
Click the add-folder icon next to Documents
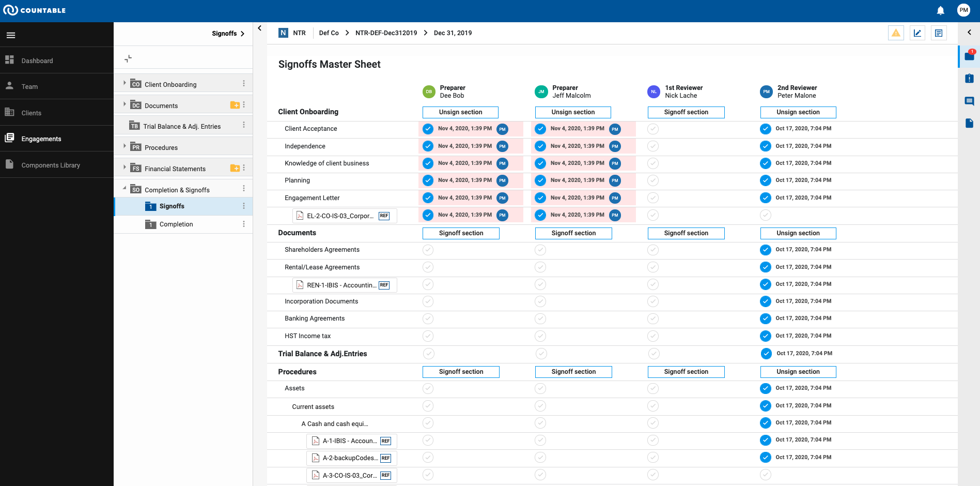point(235,104)
